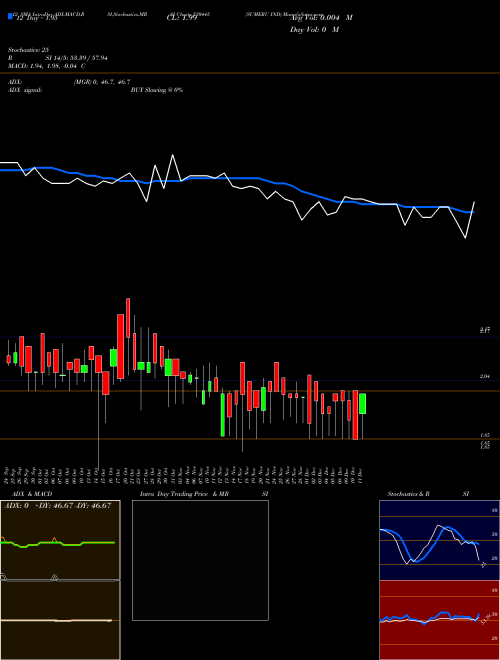Click 'ADX: 0 +DY: 46.67 -DY: 46.67' readout

[x=57, y=506]
